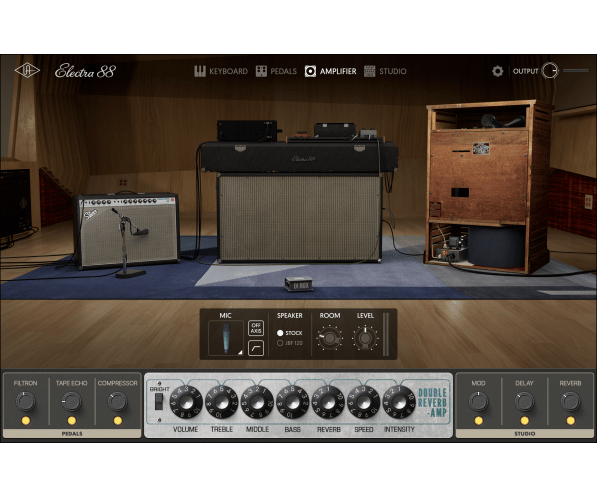This screenshot has width=597, height=497.
Task: Open the mic selector thumbnail
Action: [x=226, y=338]
